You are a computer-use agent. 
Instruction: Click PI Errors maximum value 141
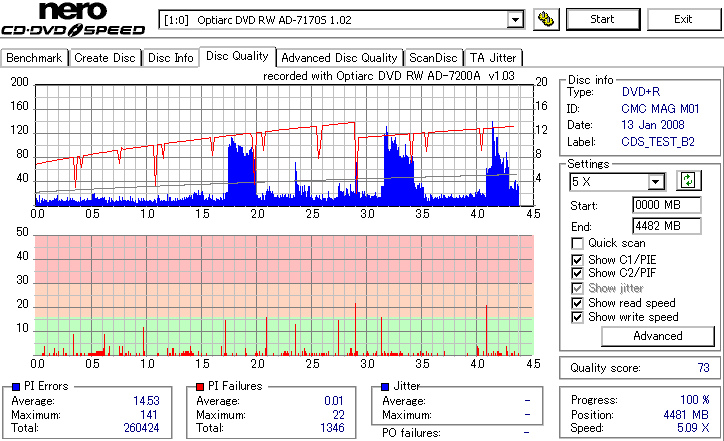coord(149,415)
